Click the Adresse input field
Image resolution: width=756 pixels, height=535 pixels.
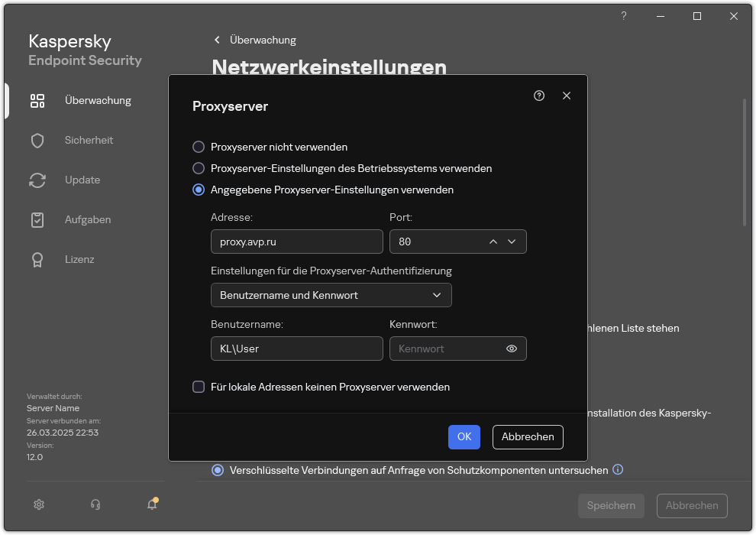296,241
